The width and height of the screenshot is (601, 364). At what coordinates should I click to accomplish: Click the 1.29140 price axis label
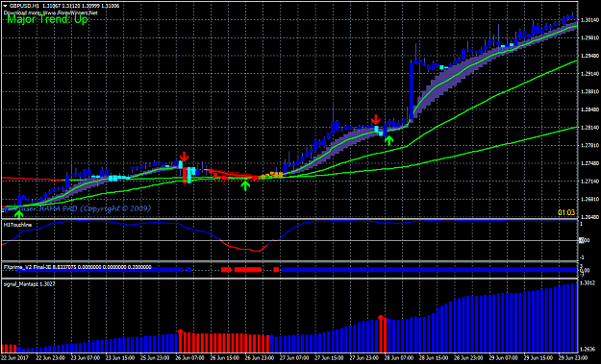589,74
